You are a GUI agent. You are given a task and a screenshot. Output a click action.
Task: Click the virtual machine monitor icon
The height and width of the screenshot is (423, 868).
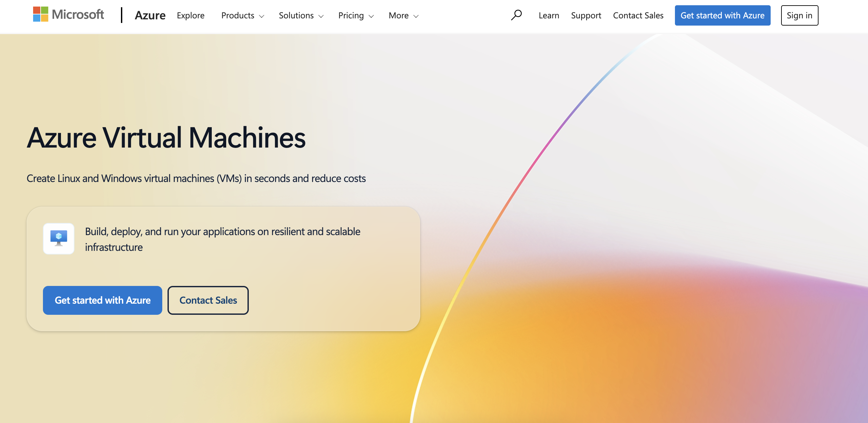[x=59, y=238]
